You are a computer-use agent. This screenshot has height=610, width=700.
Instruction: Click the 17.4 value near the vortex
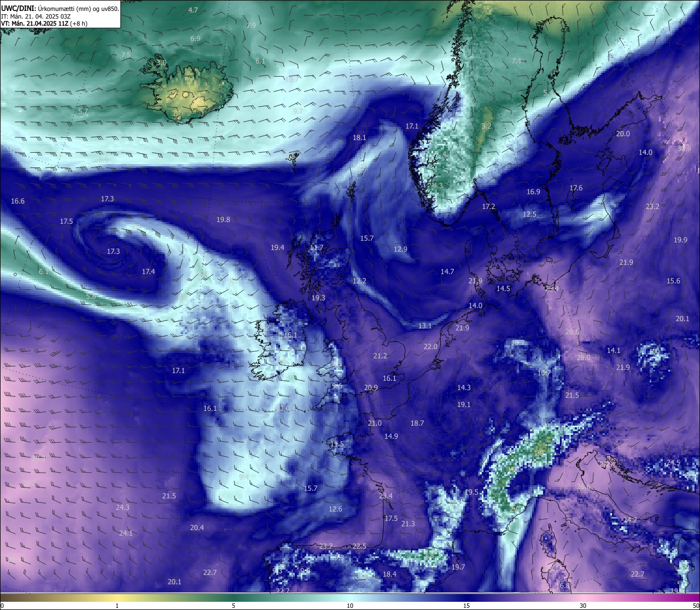click(x=148, y=272)
